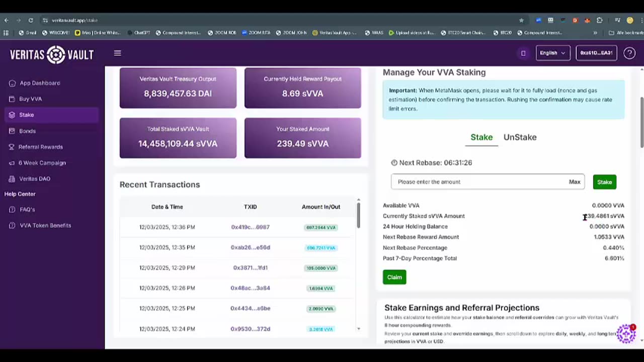644x362 pixels.
Task: Open transaction 0x419c...6987 link
Action: (250, 227)
